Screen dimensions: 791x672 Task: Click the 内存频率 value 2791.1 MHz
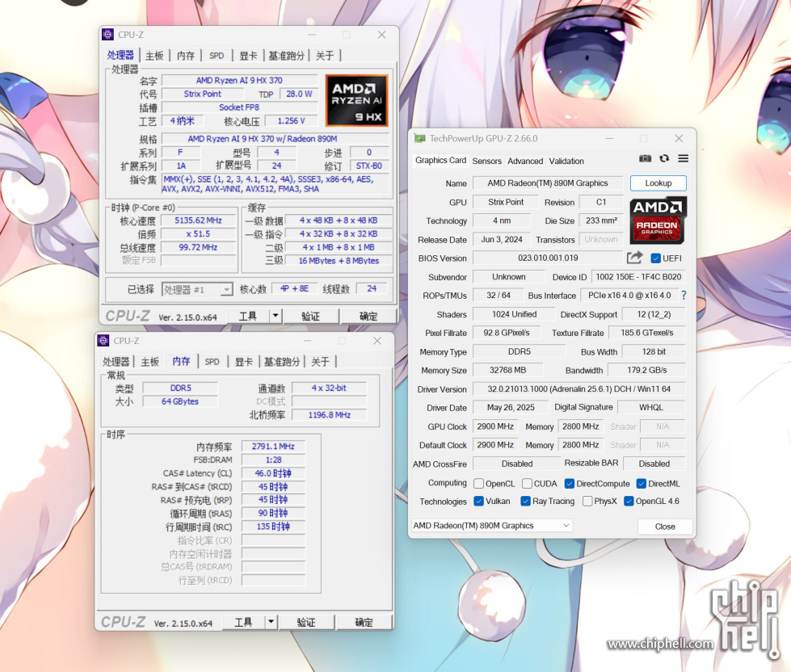tap(273, 446)
